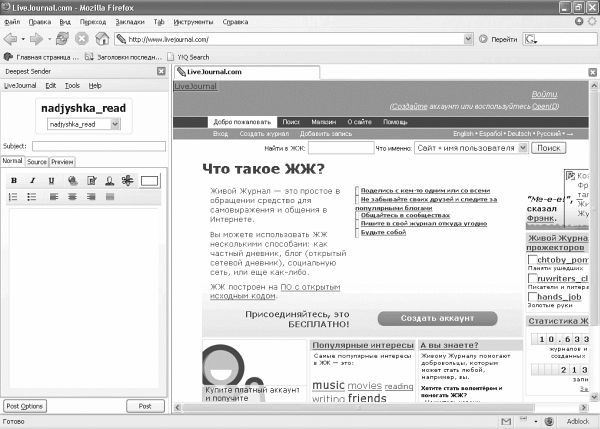Insert bulleted list in post editor
The image size is (600, 429).
(x=32, y=197)
